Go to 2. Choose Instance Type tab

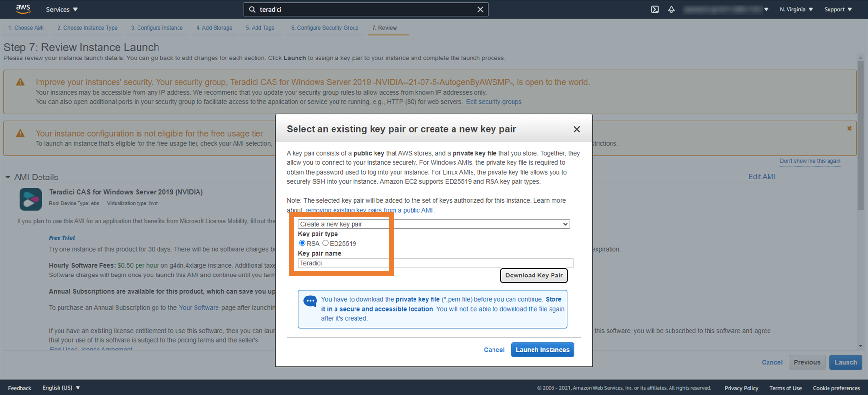[x=87, y=28]
